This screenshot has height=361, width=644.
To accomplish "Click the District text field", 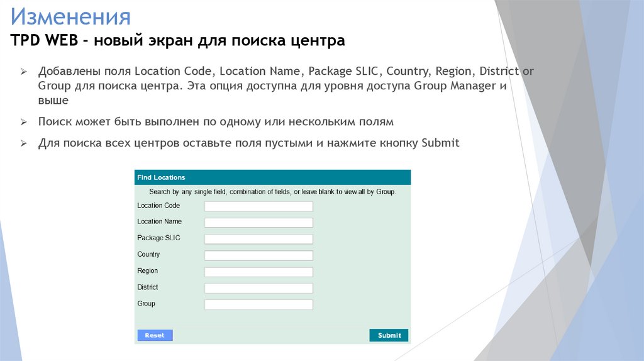I will coord(258,288).
